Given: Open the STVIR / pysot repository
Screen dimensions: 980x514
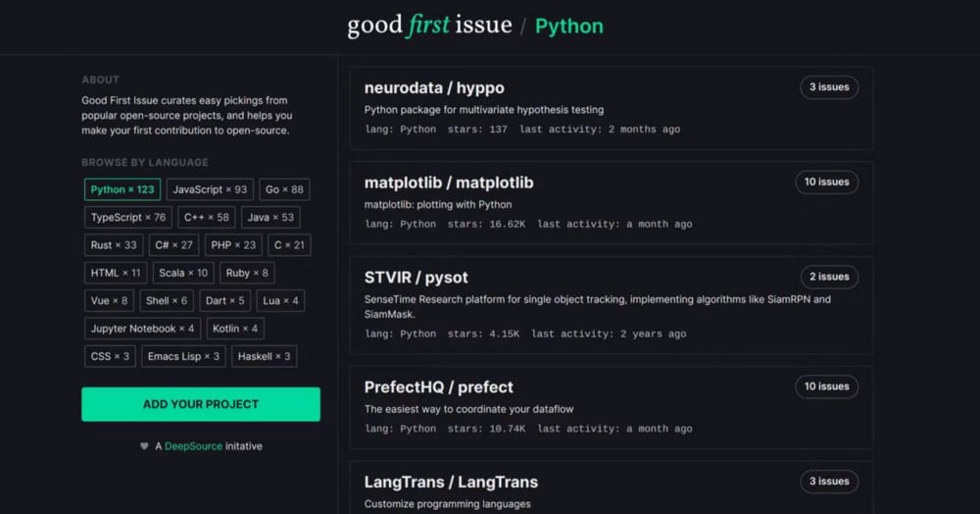Looking at the screenshot, I should click(x=416, y=278).
